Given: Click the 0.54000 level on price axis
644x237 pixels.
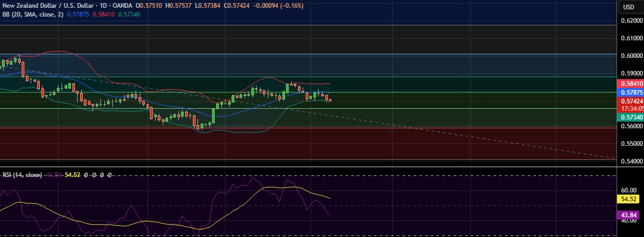Looking at the screenshot, I should 630,161.
